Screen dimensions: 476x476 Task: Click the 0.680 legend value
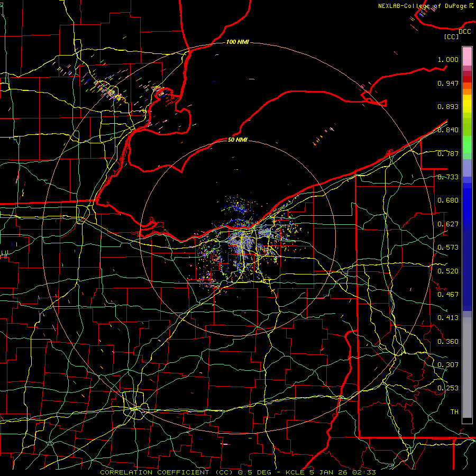(448, 200)
